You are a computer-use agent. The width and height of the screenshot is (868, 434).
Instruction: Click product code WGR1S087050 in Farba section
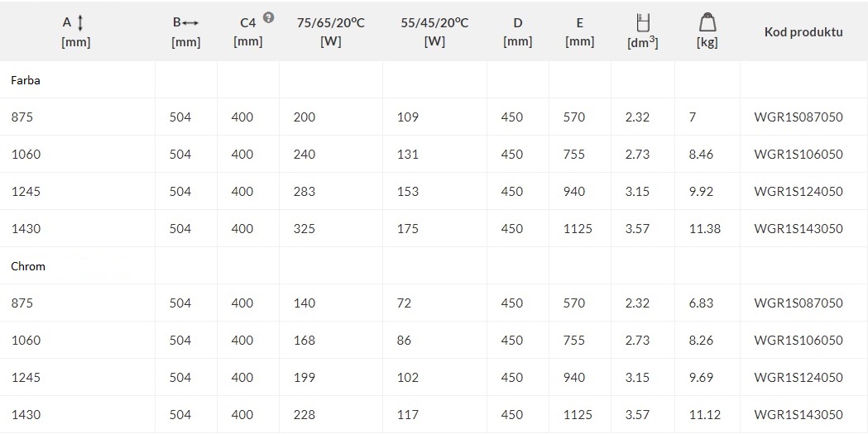tap(798, 117)
